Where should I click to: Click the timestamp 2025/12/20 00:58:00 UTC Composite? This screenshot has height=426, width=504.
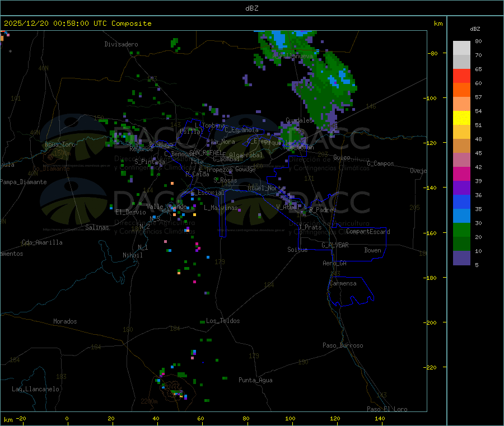(x=77, y=24)
